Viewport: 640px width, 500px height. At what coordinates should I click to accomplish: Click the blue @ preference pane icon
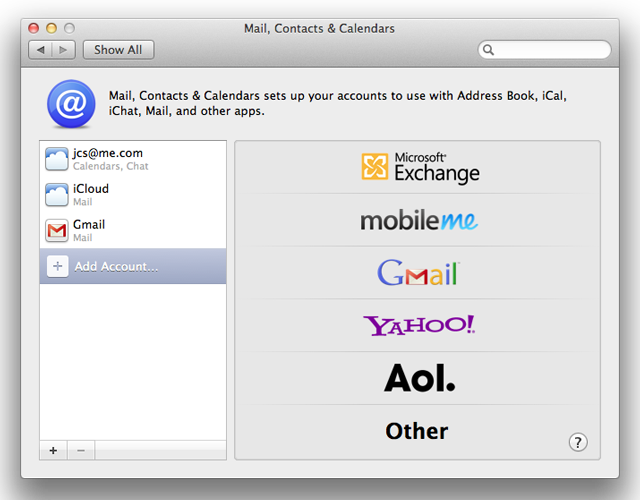coord(71,104)
